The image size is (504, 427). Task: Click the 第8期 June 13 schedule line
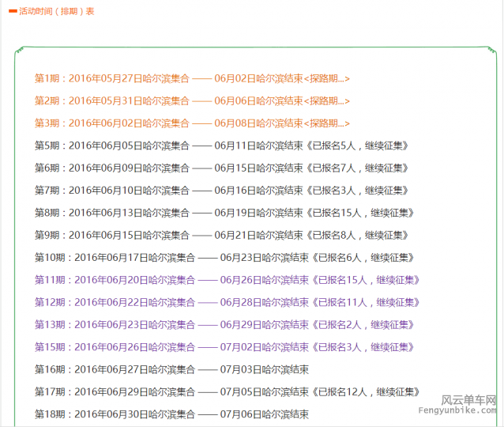click(x=226, y=213)
